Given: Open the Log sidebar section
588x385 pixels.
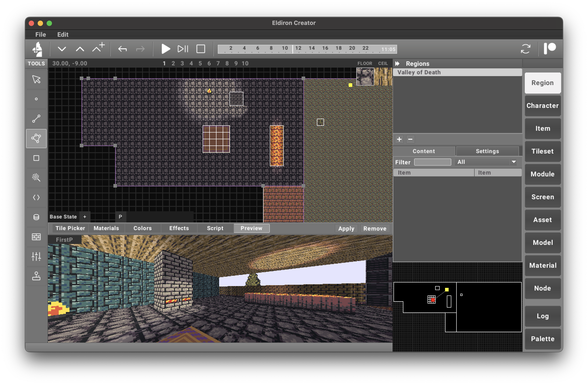Looking at the screenshot, I should pos(543,316).
